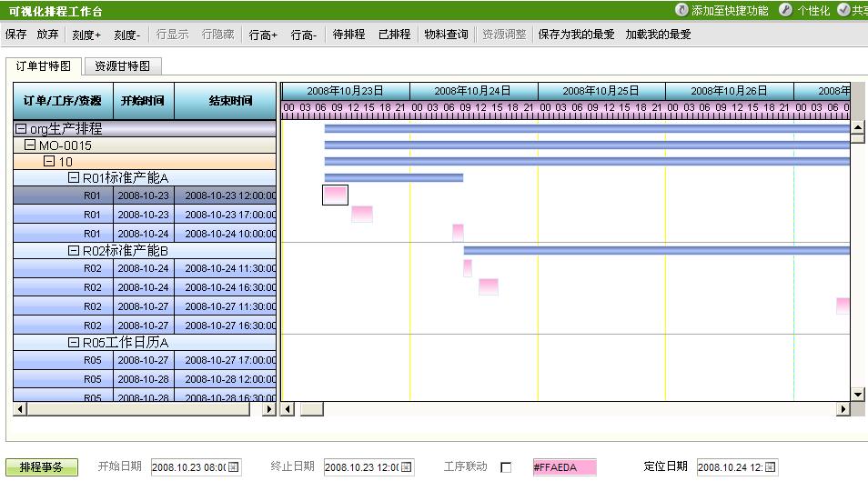Image resolution: width=868 pixels, height=481 pixels.
Task: Increase row height with 行高+
Action: (263, 35)
